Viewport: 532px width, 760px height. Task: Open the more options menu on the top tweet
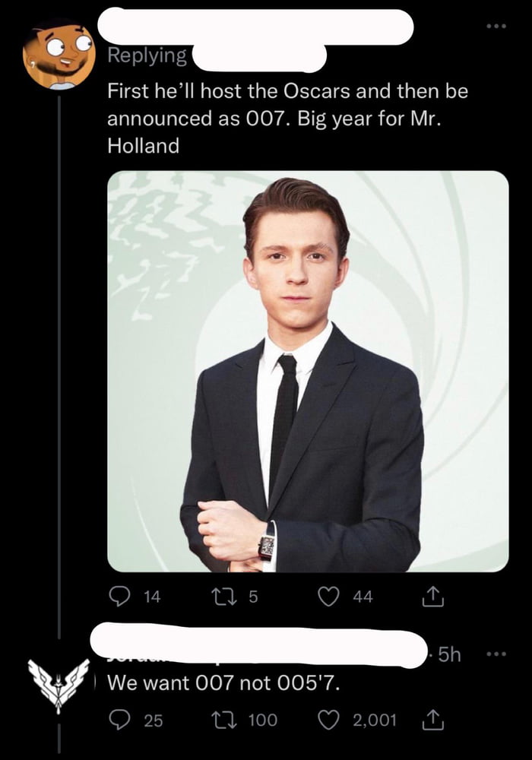click(x=496, y=27)
